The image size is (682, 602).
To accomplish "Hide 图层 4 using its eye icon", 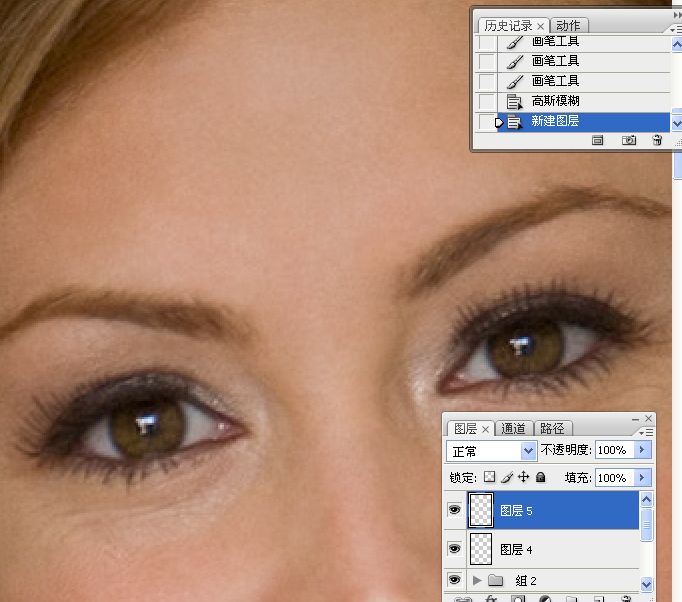I will 455,548.
